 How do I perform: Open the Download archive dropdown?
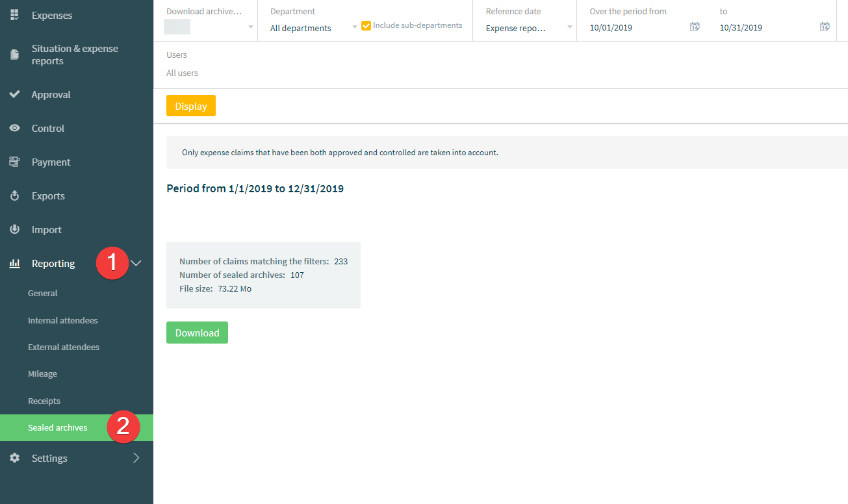tap(251, 27)
